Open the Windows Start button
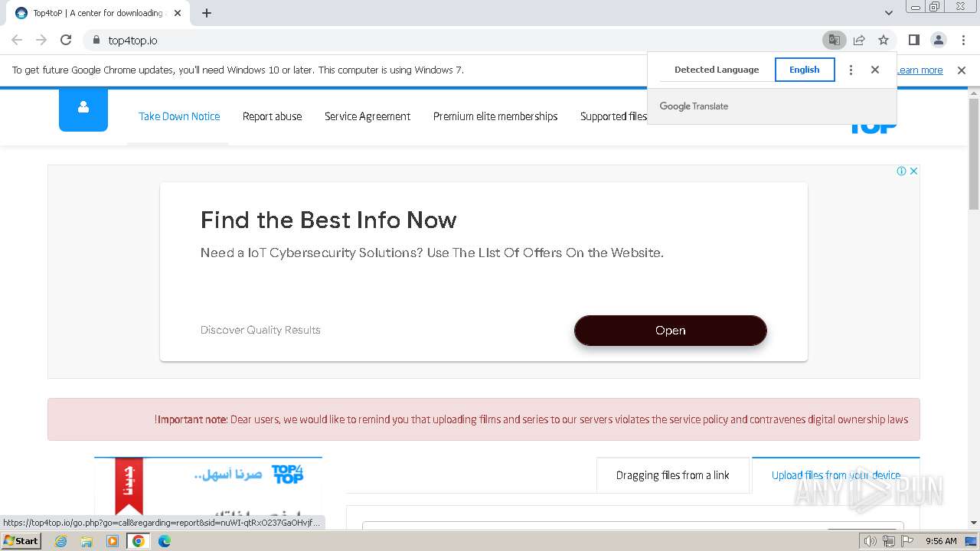This screenshot has height=551, width=980. pyautogui.click(x=21, y=541)
